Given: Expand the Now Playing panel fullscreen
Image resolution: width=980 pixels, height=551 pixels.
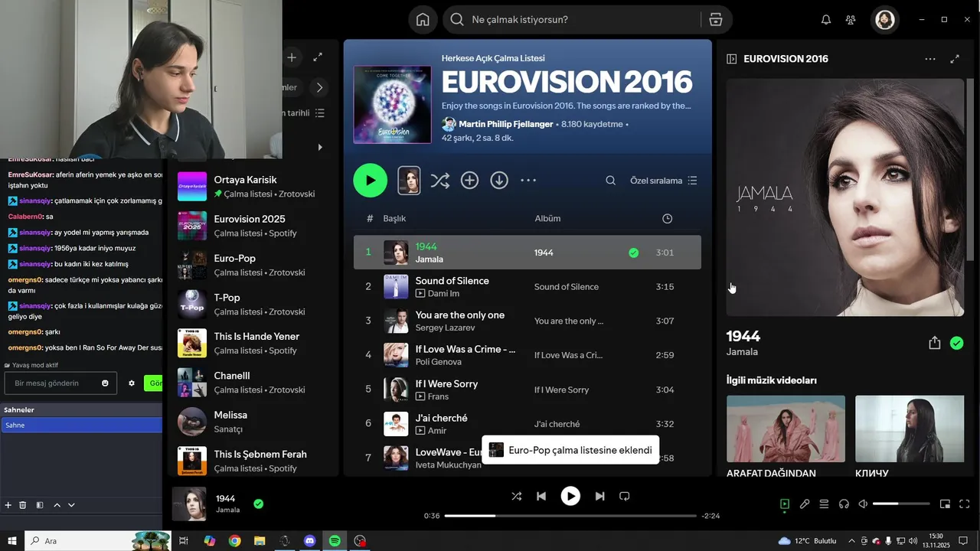Looking at the screenshot, I should tap(955, 59).
